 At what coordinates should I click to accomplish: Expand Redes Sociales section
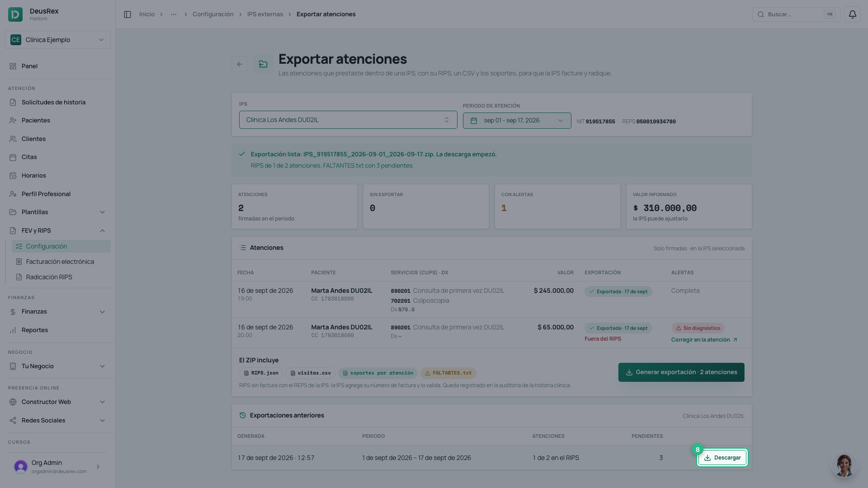tap(57, 420)
